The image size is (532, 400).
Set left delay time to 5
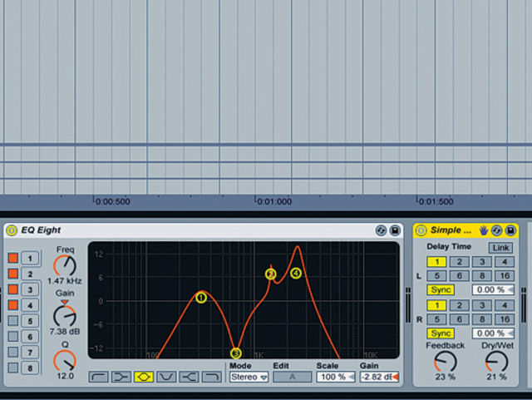(436, 276)
